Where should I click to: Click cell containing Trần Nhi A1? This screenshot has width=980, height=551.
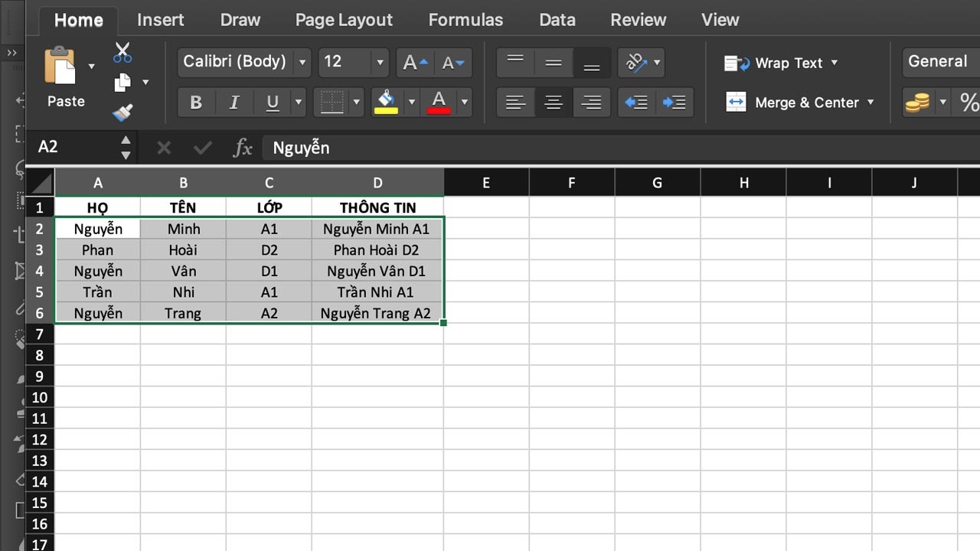point(377,292)
